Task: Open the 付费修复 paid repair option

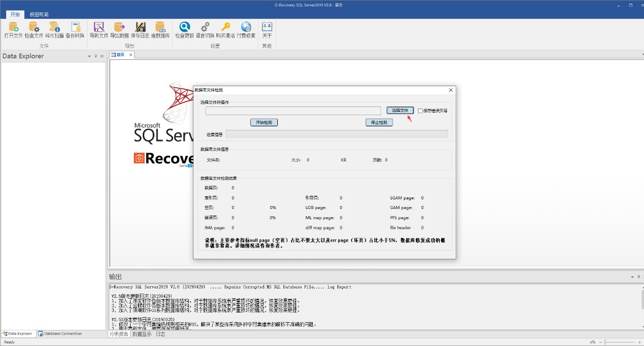Action: pos(246,30)
